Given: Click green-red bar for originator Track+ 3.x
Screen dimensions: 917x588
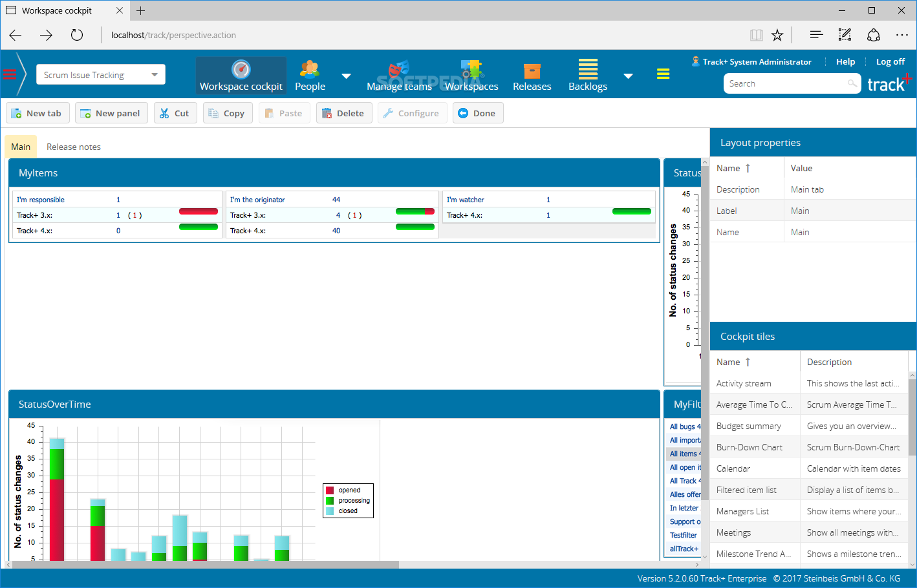Looking at the screenshot, I should (415, 211).
